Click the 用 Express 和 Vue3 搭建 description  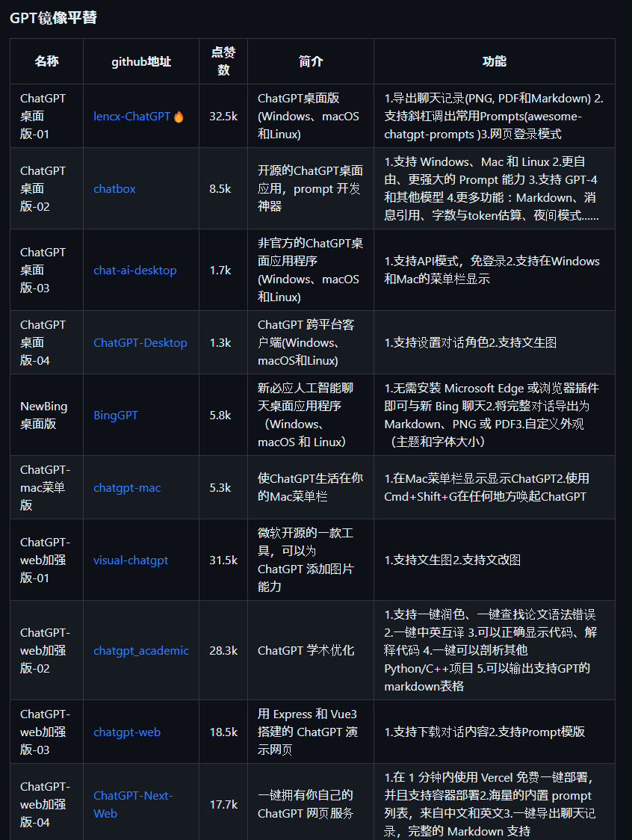308,732
